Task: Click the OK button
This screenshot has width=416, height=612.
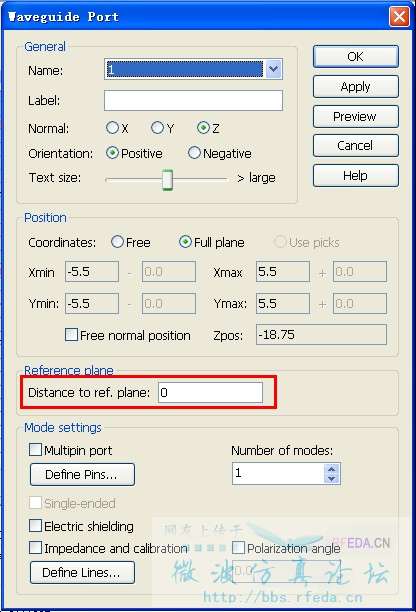Action: pyautogui.click(x=356, y=57)
